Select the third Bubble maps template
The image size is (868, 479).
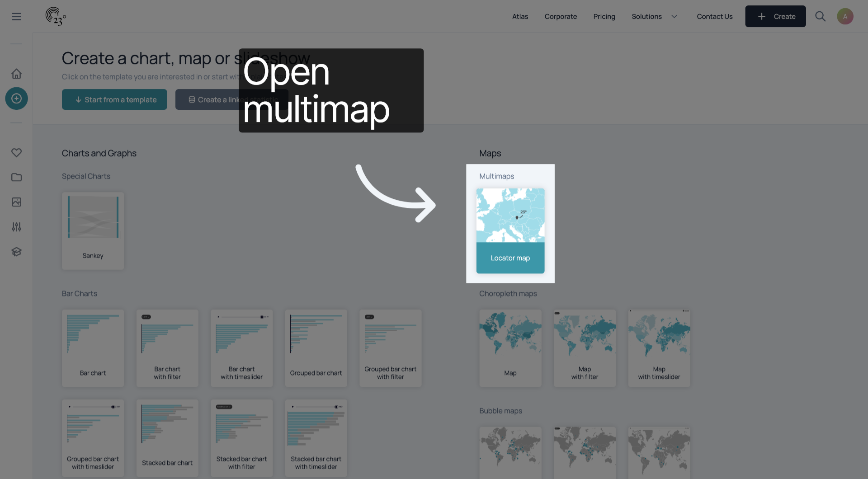pos(659,453)
